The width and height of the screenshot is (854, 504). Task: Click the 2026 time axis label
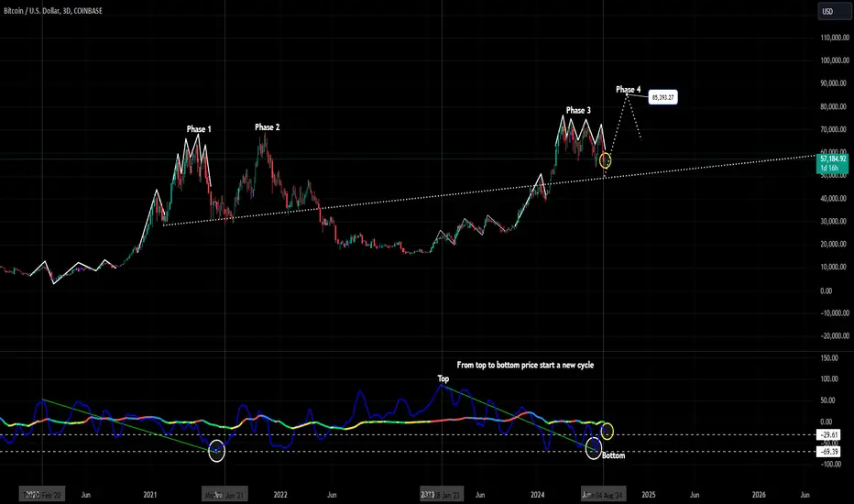759,495
